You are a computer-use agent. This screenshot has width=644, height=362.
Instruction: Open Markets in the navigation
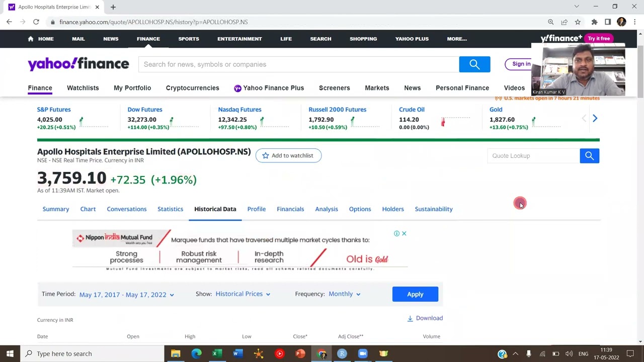tap(377, 88)
